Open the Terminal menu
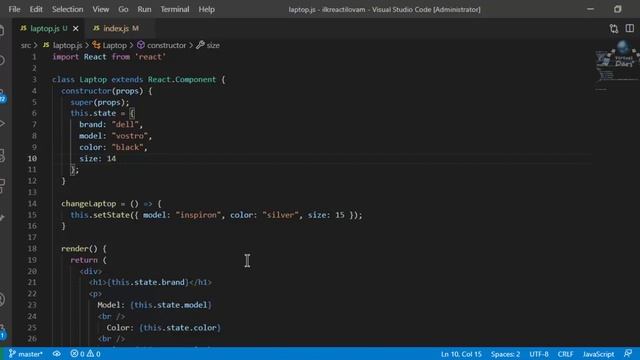 174,9
